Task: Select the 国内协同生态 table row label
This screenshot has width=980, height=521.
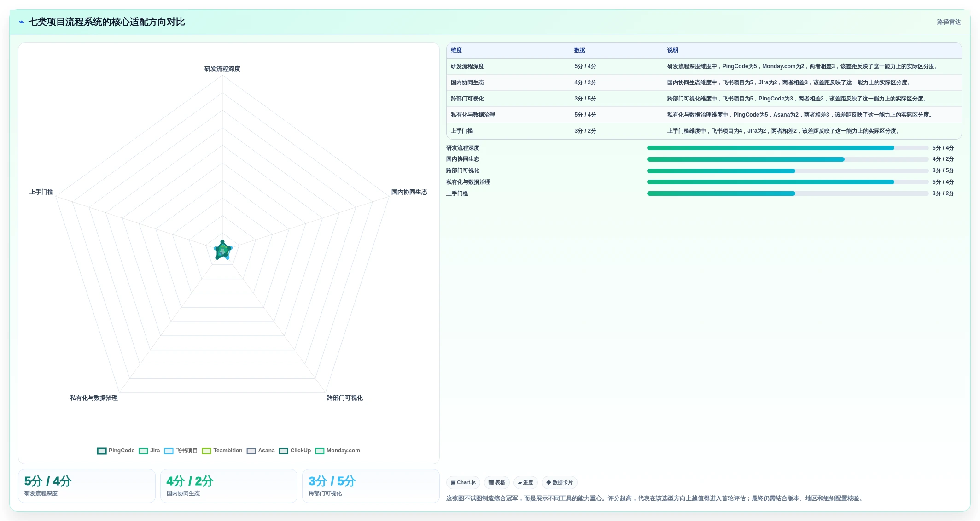Action: (467, 82)
